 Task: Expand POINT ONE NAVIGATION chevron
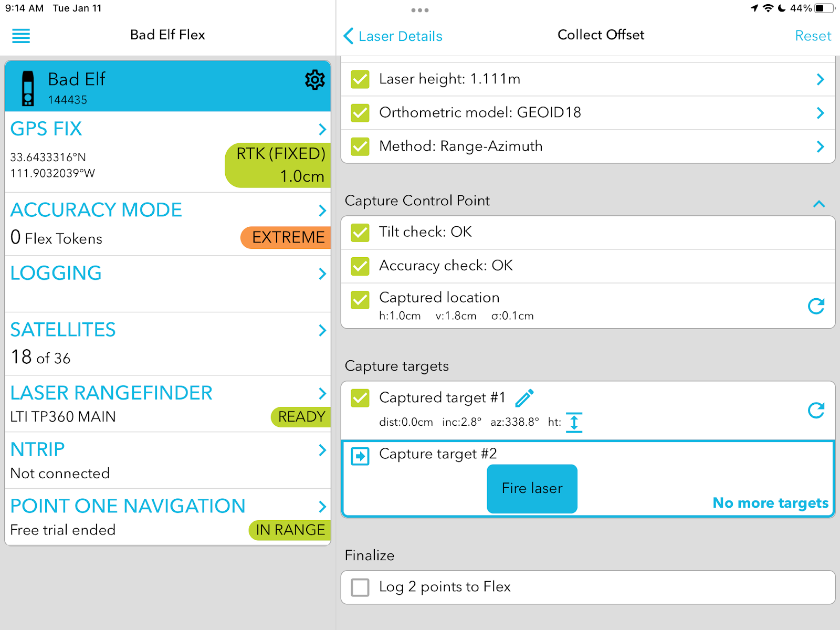tap(322, 507)
